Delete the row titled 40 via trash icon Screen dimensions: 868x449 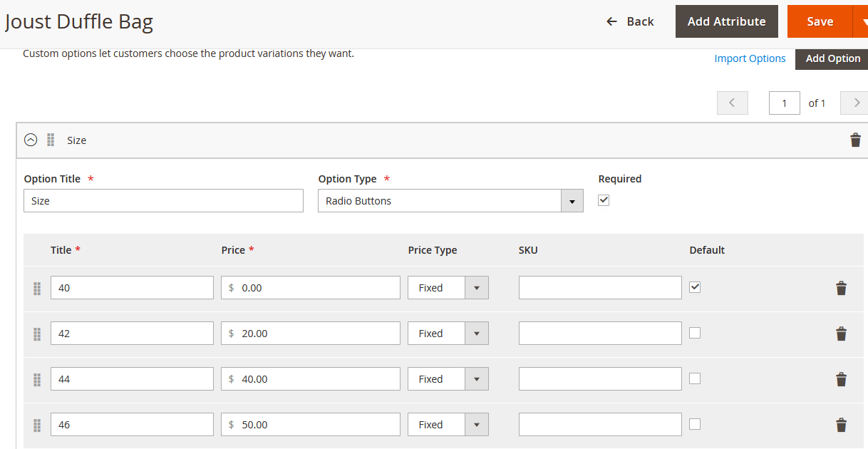click(x=841, y=288)
